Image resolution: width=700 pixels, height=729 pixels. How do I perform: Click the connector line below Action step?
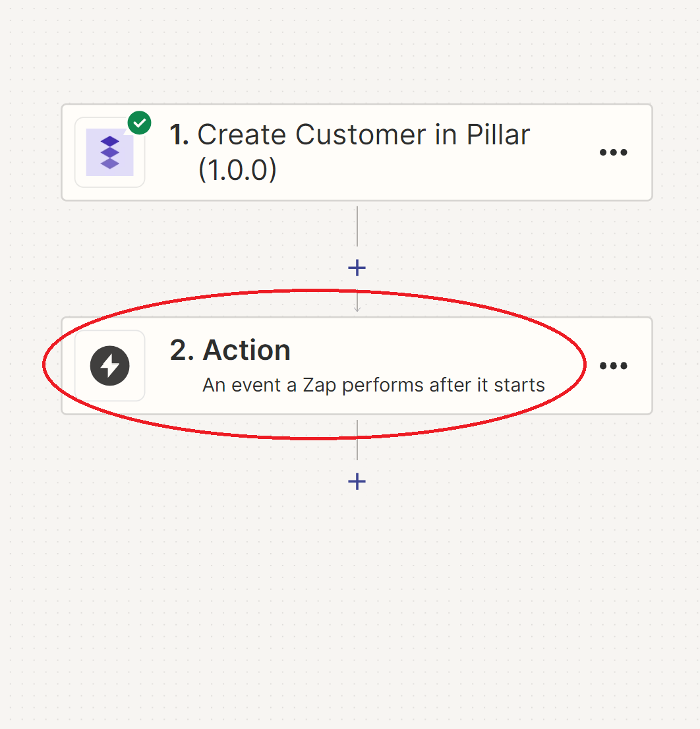[357, 440]
